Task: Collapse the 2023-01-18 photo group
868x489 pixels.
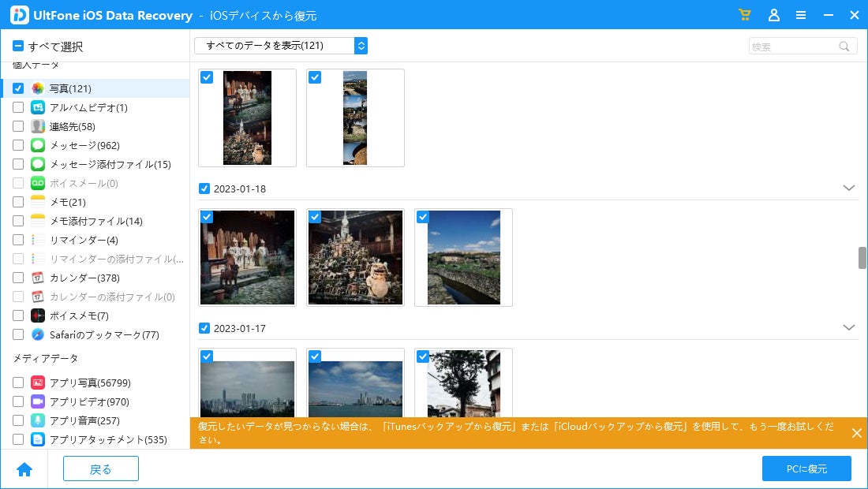Action: click(x=848, y=188)
